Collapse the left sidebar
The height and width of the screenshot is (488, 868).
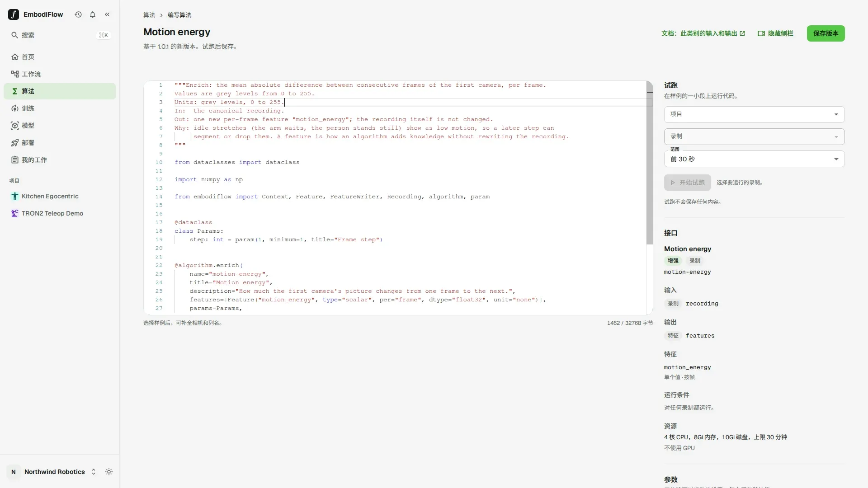click(x=107, y=14)
